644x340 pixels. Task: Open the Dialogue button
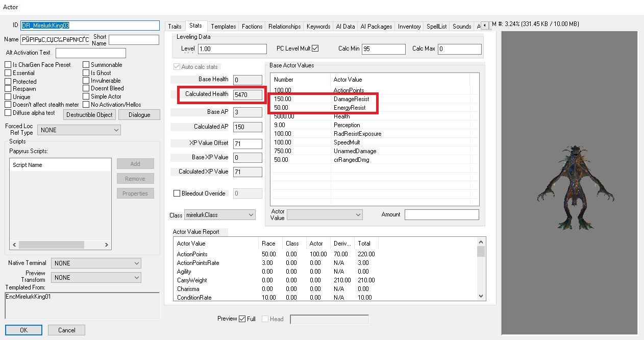point(139,115)
